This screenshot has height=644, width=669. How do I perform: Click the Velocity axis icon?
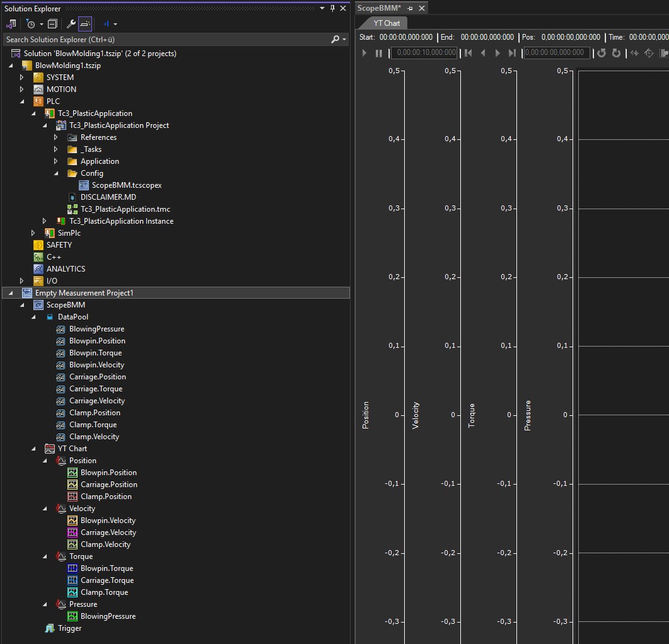click(x=61, y=509)
